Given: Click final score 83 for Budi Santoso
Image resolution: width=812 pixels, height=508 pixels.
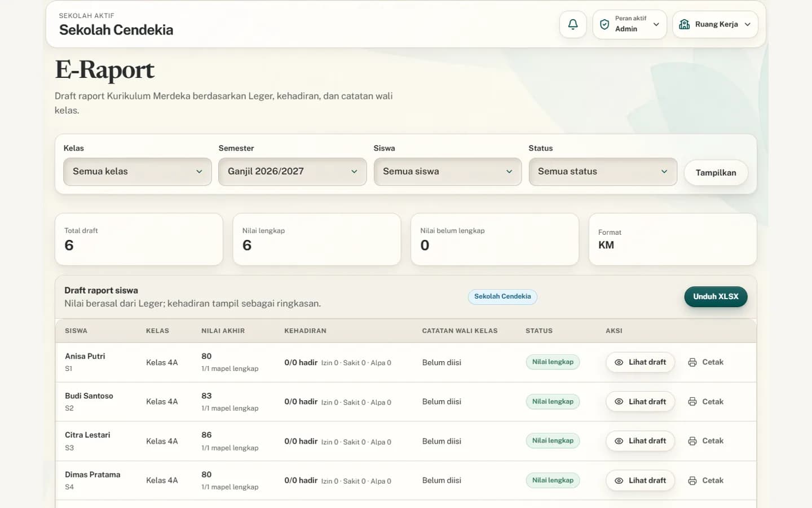Looking at the screenshot, I should [206, 396].
